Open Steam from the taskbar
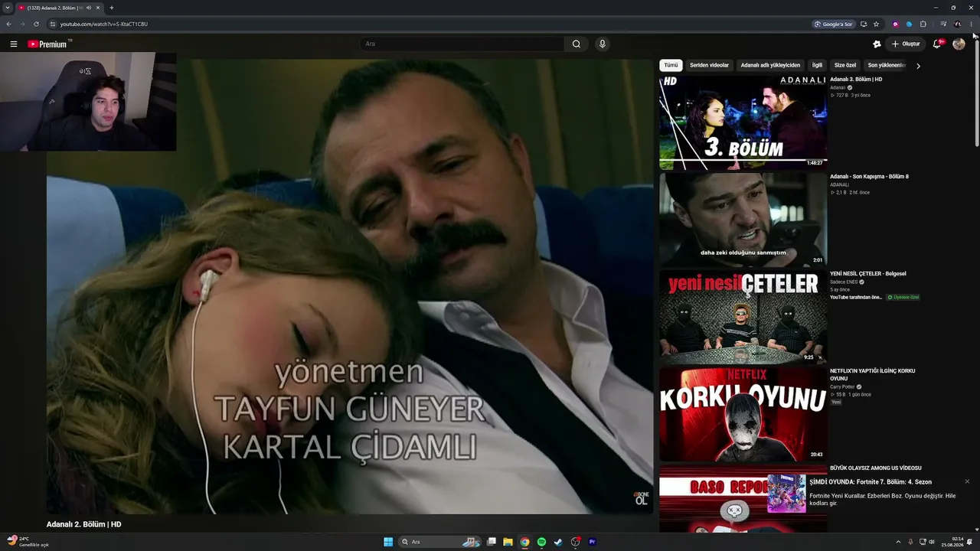 pyautogui.click(x=558, y=542)
